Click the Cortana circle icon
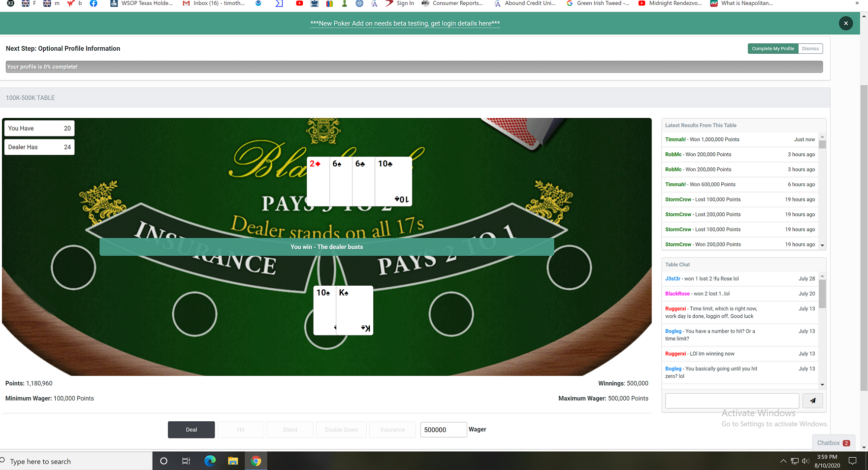 (x=164, y=461)
